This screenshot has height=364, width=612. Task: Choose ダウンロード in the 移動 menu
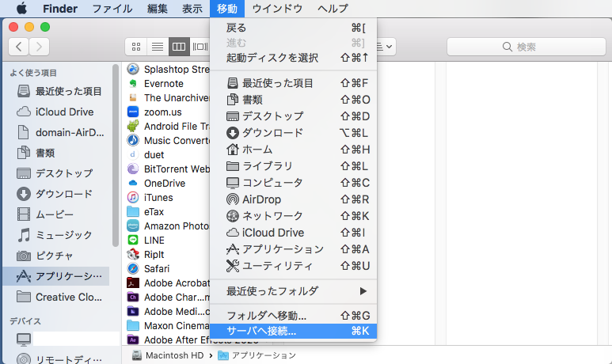pyautogui.click(x=293, y=133)
